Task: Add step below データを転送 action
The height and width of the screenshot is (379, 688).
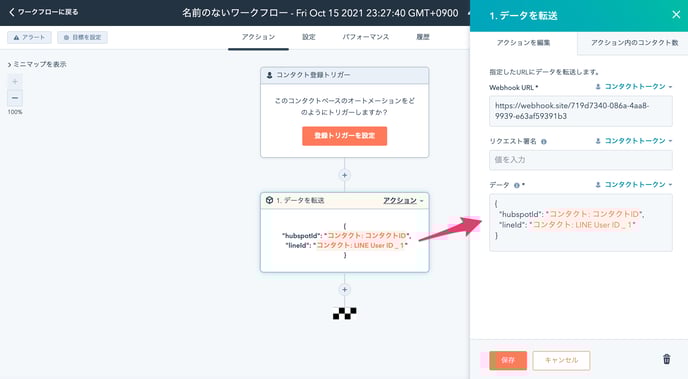Action: (344, 290)
